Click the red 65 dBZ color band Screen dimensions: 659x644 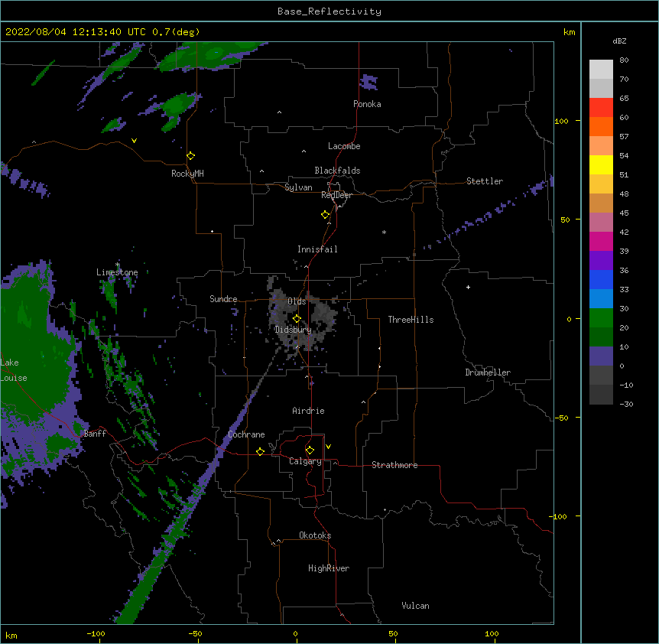pos(601,107)
